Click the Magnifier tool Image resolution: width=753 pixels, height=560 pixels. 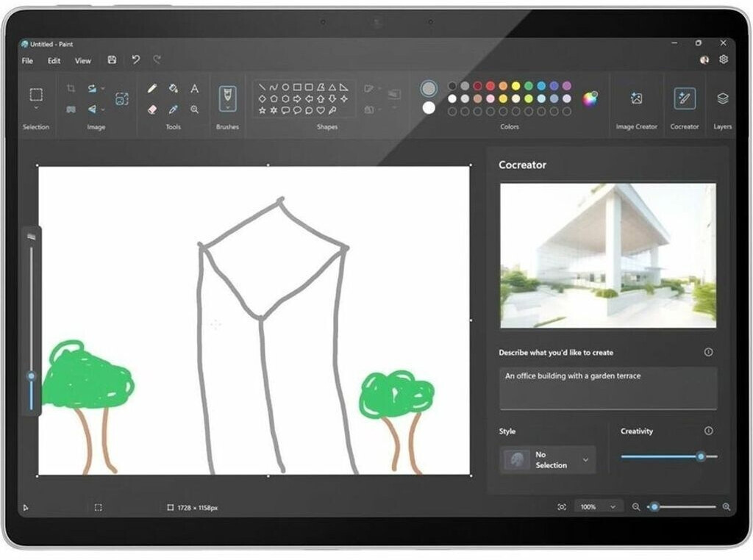pos(194,109)
